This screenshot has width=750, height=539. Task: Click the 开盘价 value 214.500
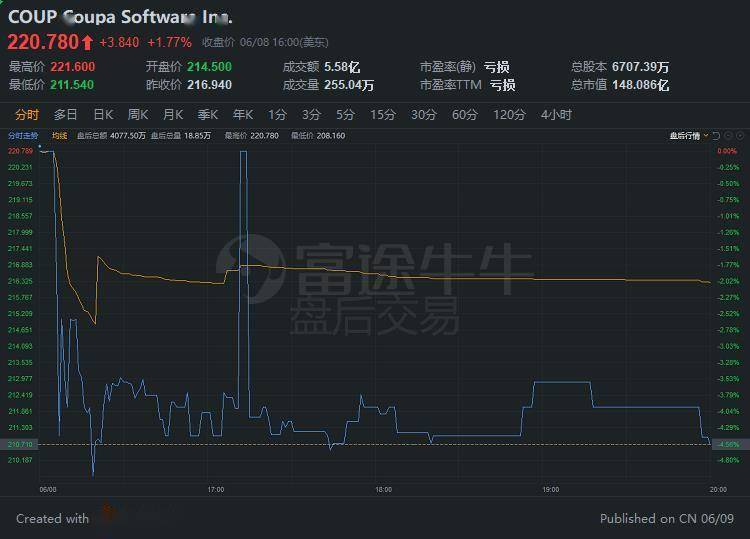pyautogui.click(x=210, y=67)
